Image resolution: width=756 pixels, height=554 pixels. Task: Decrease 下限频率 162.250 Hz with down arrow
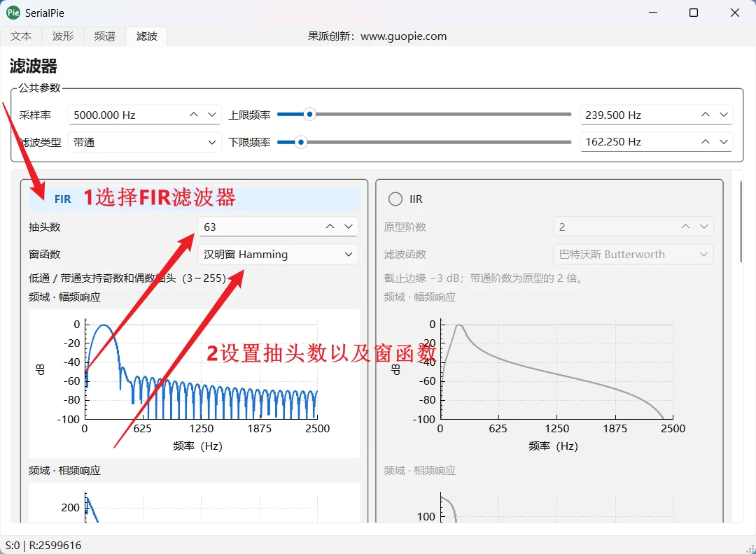click(724, 141)
